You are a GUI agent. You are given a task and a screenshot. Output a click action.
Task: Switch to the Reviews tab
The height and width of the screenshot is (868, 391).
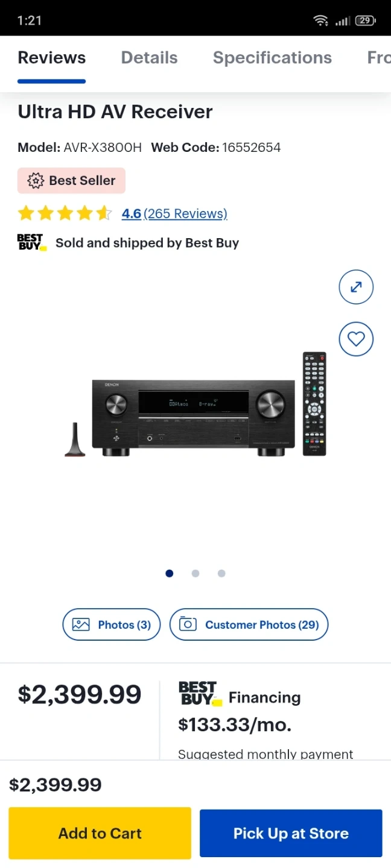pos(52,58)
